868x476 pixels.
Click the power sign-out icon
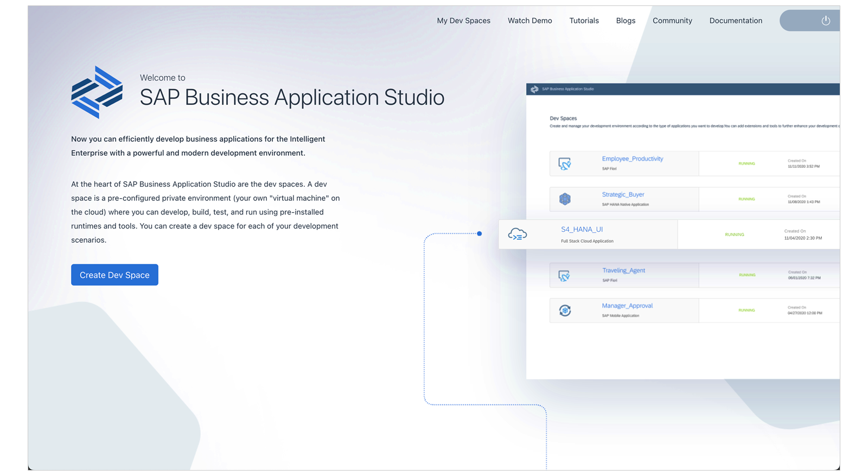pyautogui.click(x=826, y=21)
